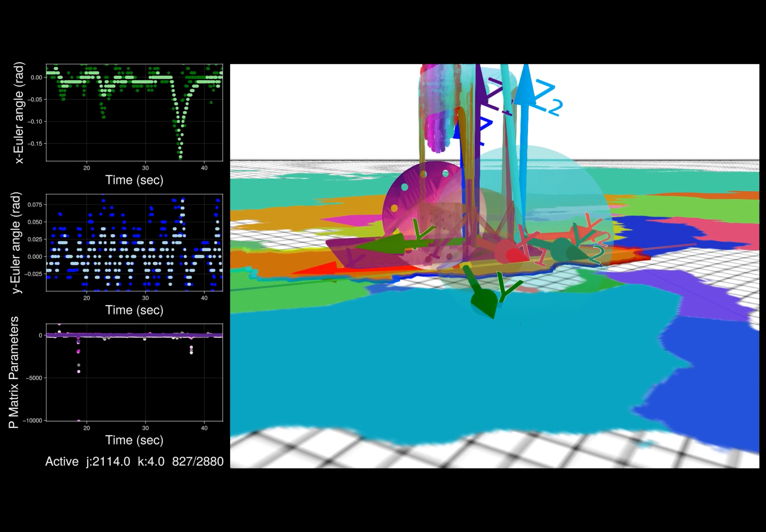
Task: Expand the y-Euler angle plot
Action: pyautogui.click(x=133, y=240)
